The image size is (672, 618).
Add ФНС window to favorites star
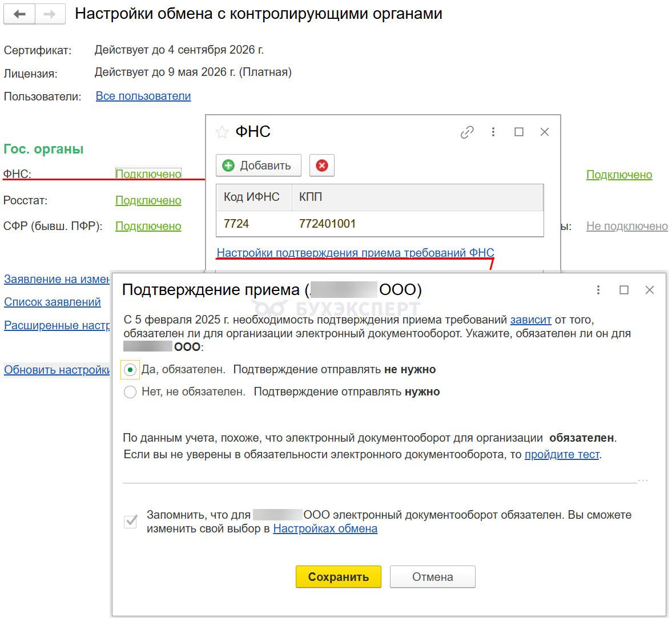222,132
